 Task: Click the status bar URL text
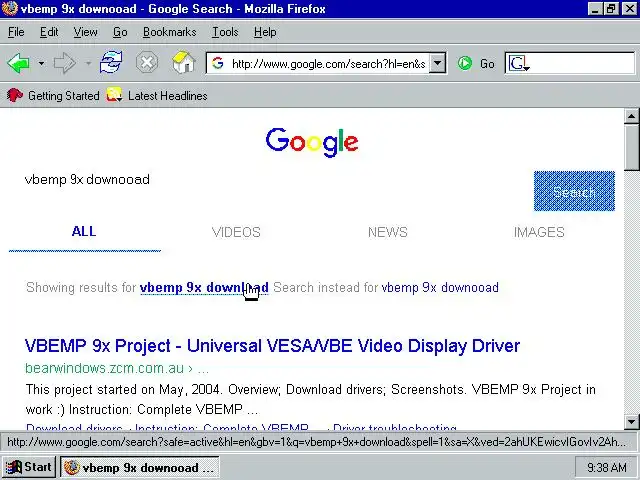(316, 442)
